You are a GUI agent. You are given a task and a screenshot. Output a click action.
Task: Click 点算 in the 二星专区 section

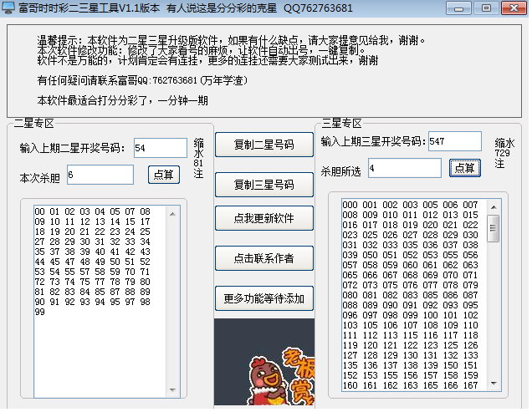point(164,175)
